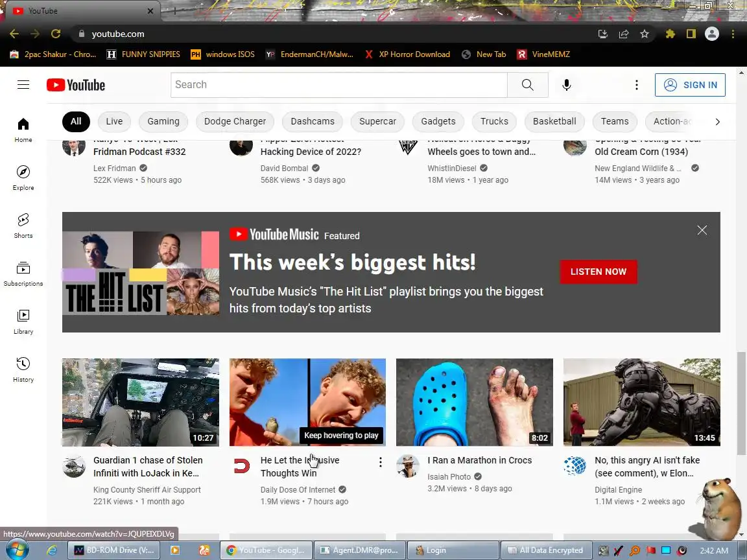Open angry AI robot video thumbnail

point(642,402)
